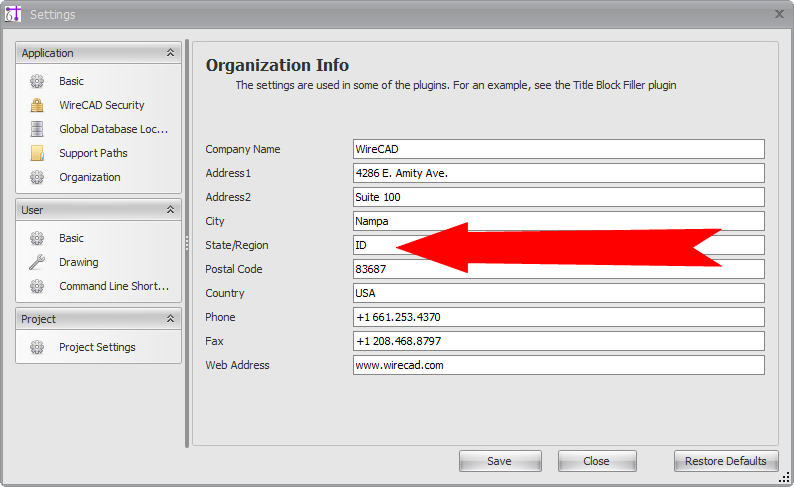This screenshot has width=794, height=487.
Task: Click the gear icon beside Organization
Action: coord(37,177)
